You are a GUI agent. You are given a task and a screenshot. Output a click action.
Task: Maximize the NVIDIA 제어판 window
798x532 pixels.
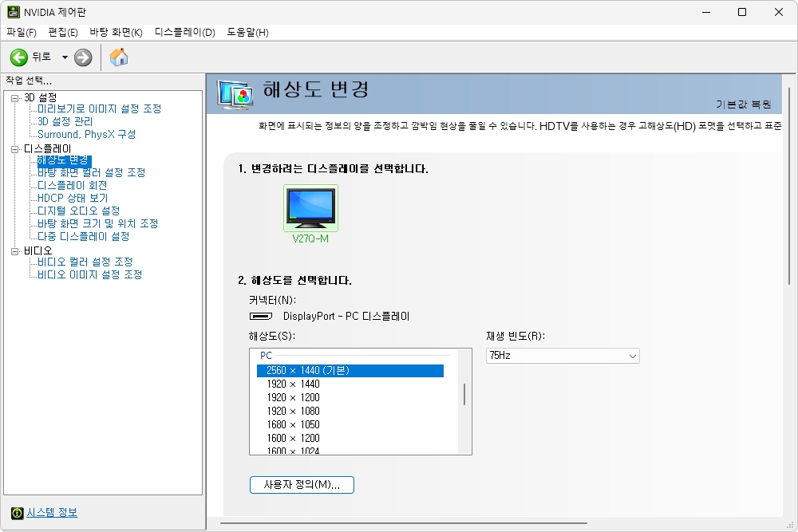pyautogui.click(x=742, y=12)
